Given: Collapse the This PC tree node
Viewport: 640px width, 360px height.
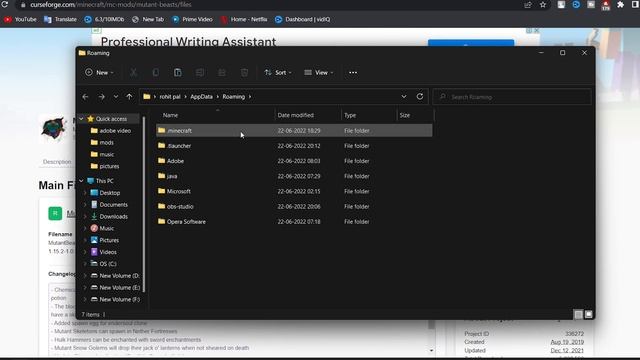Looking at the screenshot, I should [81, 181].
